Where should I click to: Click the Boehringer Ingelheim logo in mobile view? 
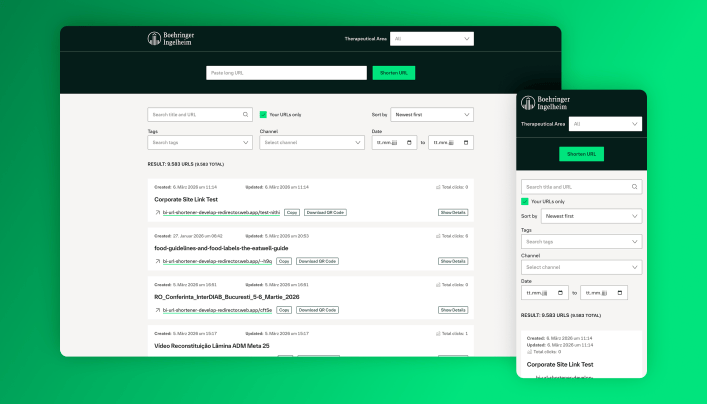(x=546, y=103)
